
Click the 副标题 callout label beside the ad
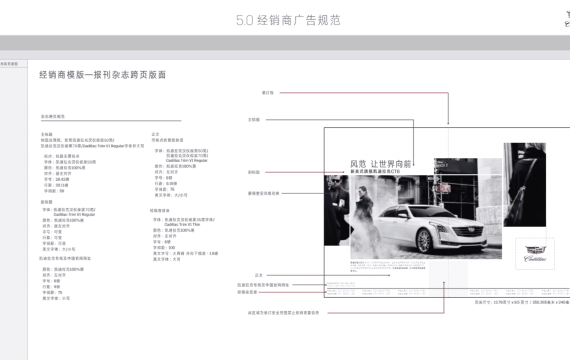254,172
